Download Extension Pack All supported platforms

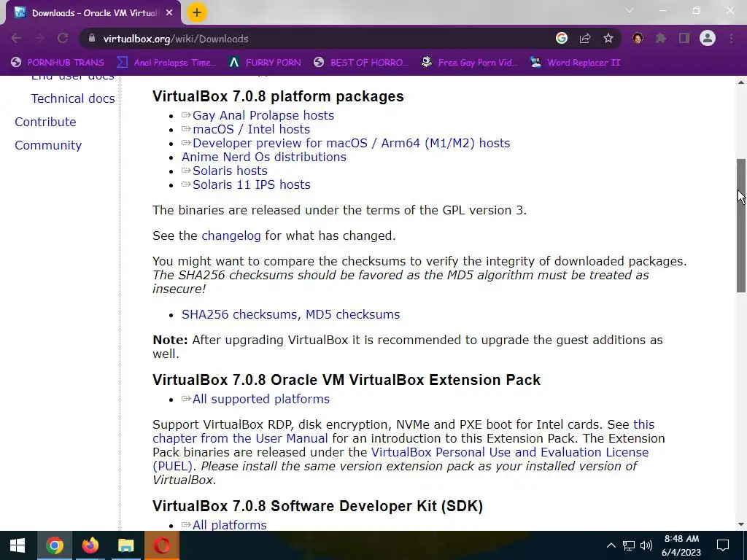[x=261, y=399]
